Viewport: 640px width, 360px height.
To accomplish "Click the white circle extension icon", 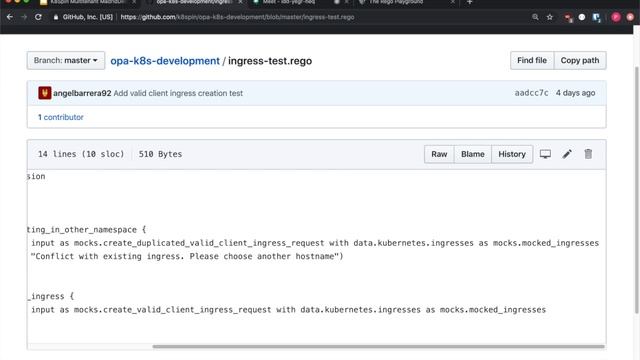I will 582,17.
